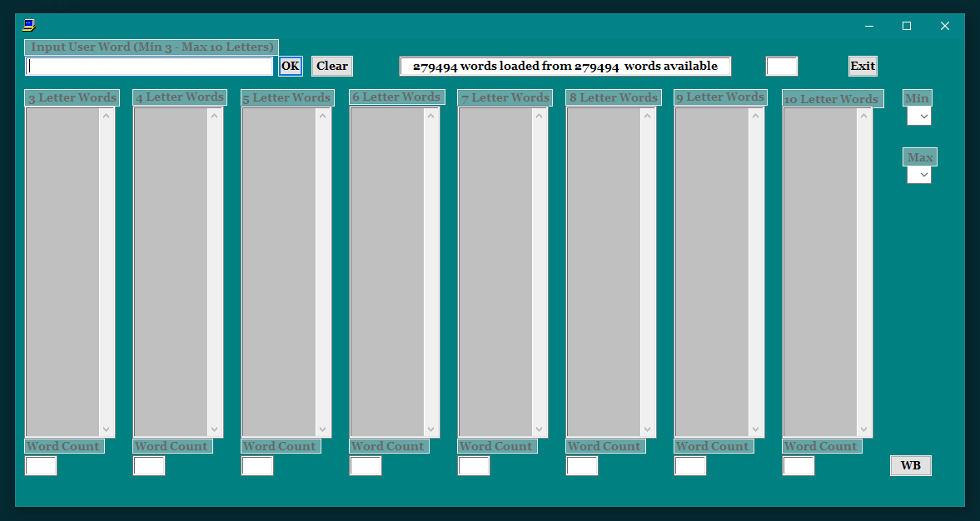Screen dimensions: 980x521
Task: Click the 7 Letter Words heading
Action: tap(505, 98)
